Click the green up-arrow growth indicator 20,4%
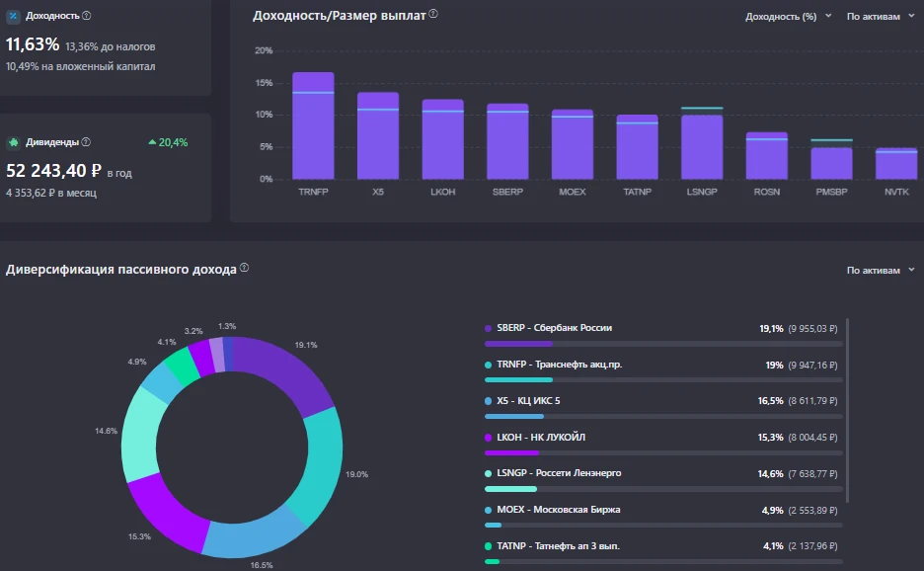Image resolution: width=924 pixels, height=571 pixels. (168, 142)
